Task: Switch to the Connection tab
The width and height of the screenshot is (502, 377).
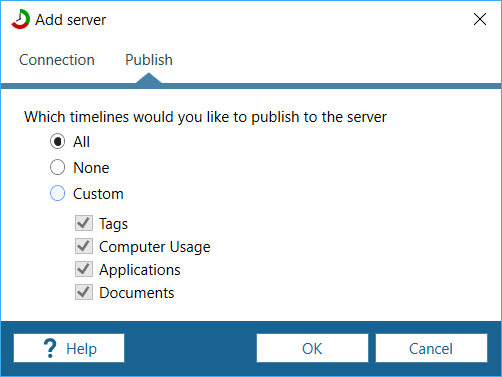Action: click(57, 60)
